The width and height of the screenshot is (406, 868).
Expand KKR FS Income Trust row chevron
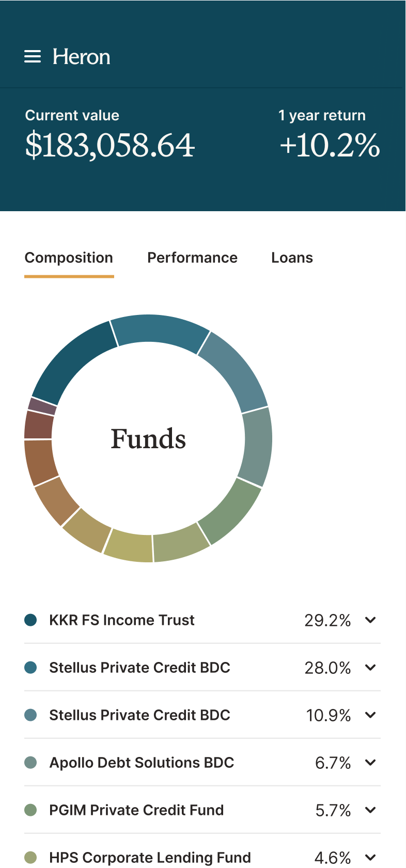click(370, 620)
